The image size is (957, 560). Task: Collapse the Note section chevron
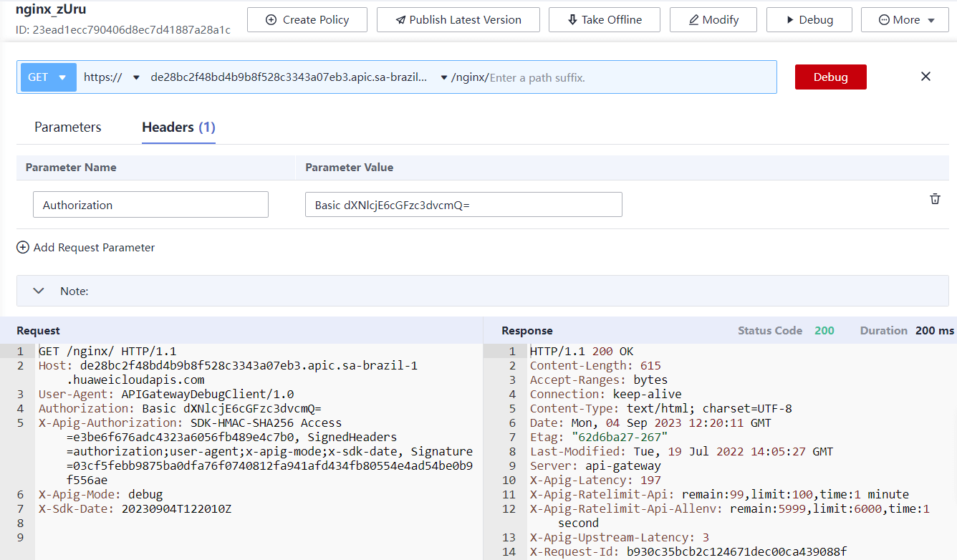(38, 291)
